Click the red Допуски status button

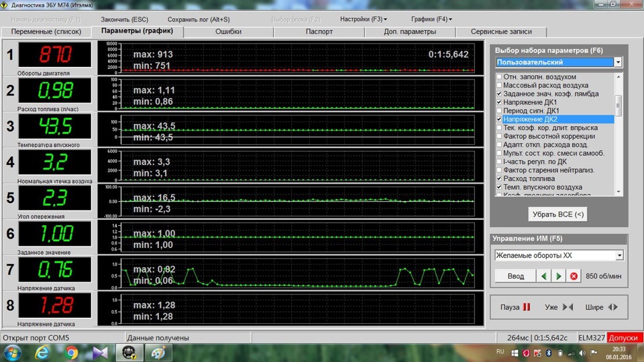pos(624,338)
